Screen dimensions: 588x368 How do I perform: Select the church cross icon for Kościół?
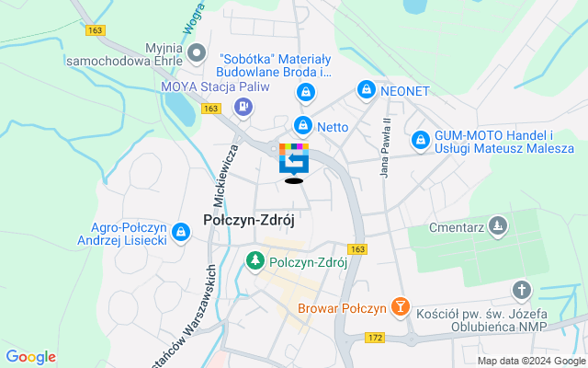(522, 291)
